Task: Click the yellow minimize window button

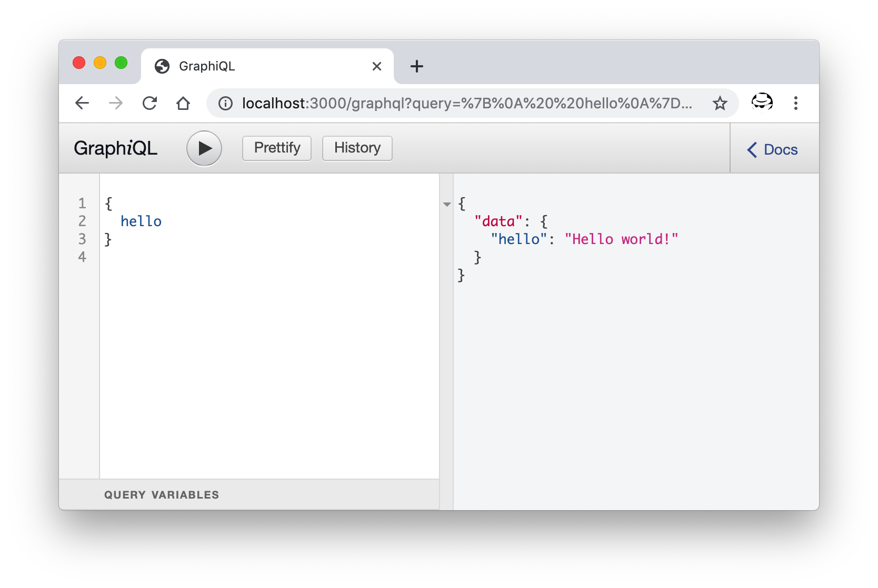Action: (x=100, y=63)
